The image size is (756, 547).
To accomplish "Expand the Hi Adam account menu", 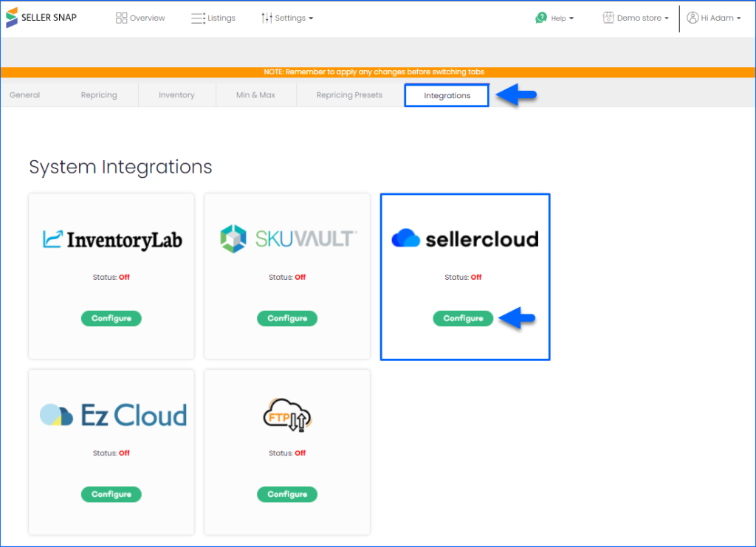I will click(713, 17).
